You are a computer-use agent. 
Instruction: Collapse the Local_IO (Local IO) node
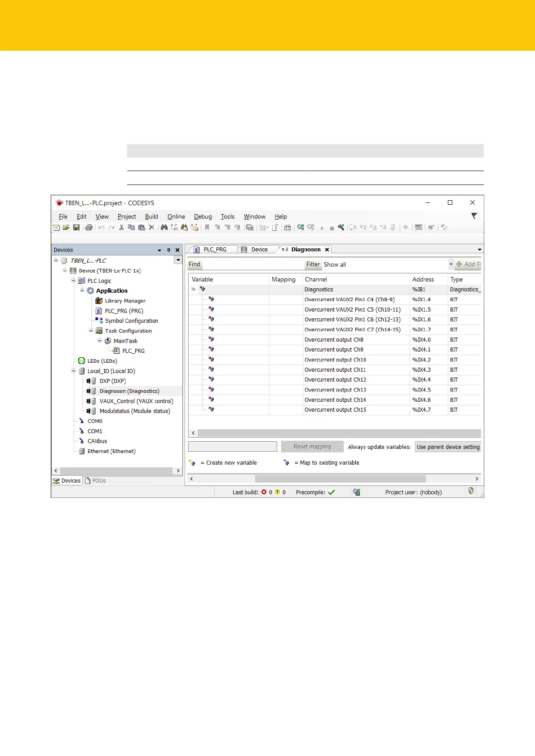click(73, 371)
